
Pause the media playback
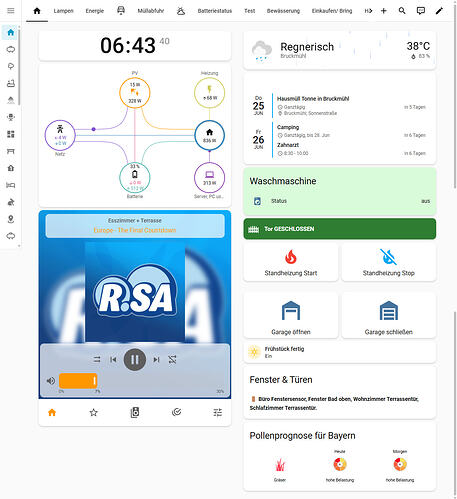point(135,359)
